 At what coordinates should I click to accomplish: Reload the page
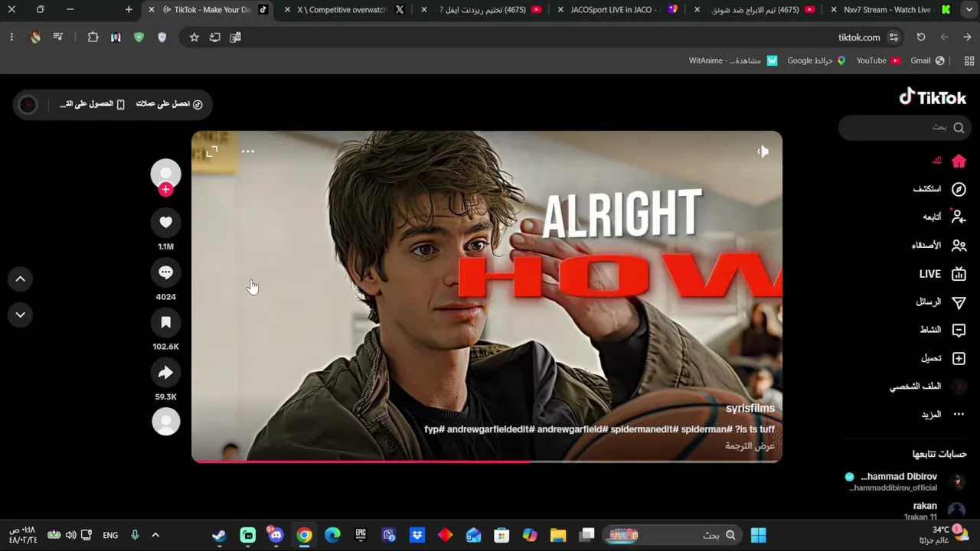921,37
